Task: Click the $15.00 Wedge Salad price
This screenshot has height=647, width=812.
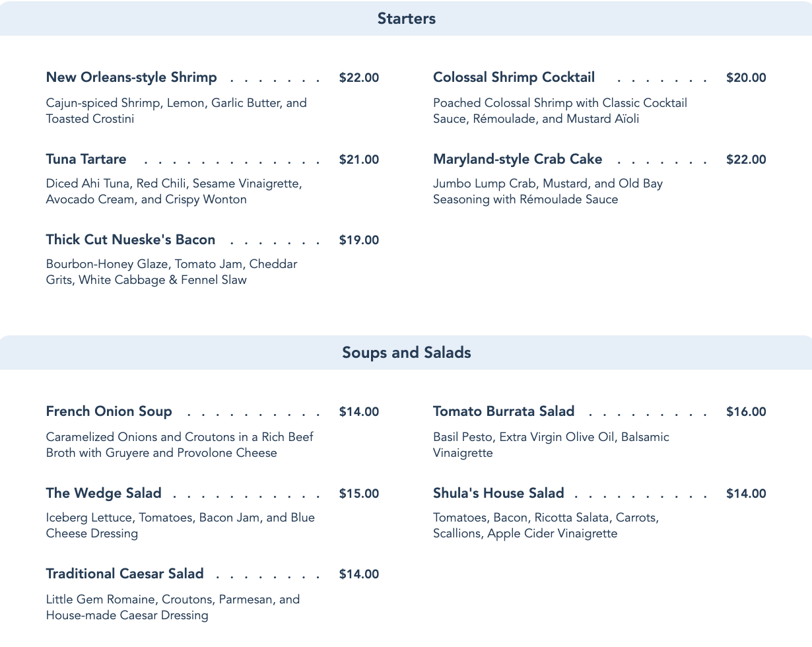Action: coord(359,494)
